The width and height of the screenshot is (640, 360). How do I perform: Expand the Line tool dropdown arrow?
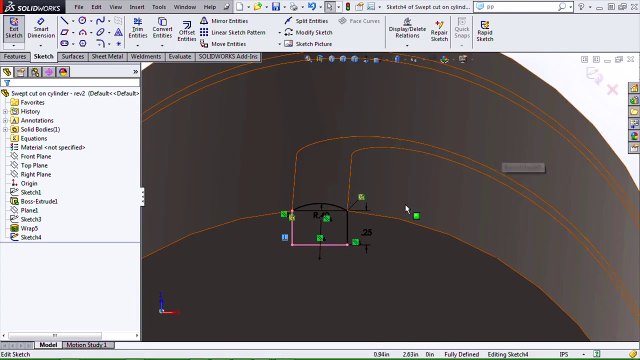(x=73, y=21)
